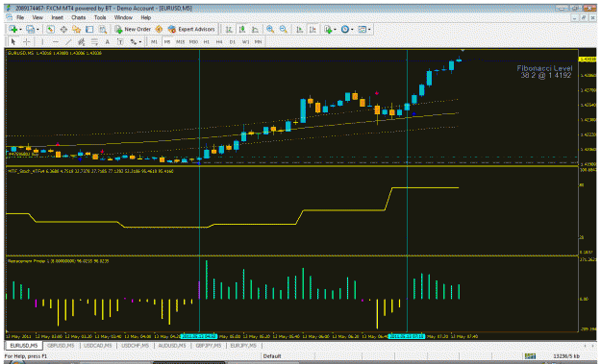Switch to Line Chart display

tap(255, 29)
